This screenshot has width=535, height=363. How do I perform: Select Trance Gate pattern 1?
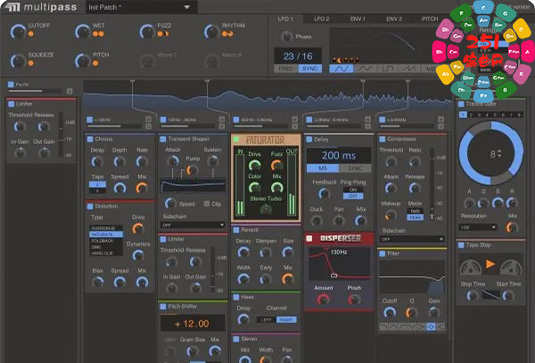click(463, 115)
